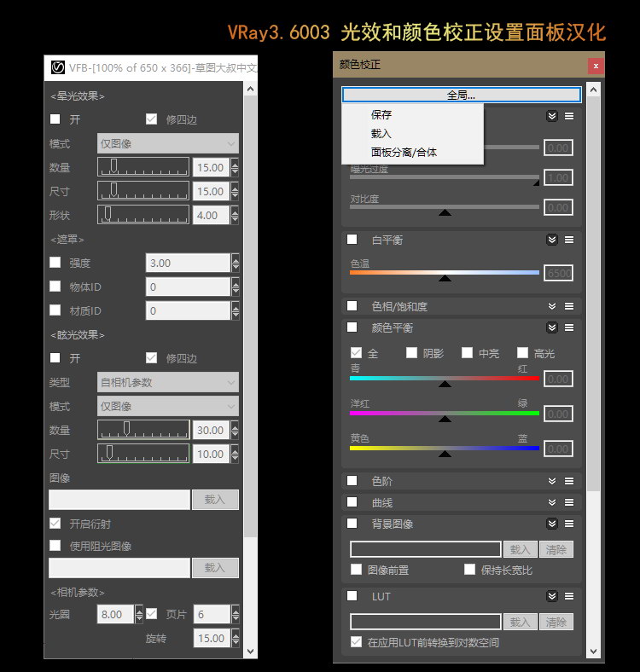640x672 pixels.
Task: Click the V-Ray logo icon in VFB title bar
Action: [x=58, y=67]
